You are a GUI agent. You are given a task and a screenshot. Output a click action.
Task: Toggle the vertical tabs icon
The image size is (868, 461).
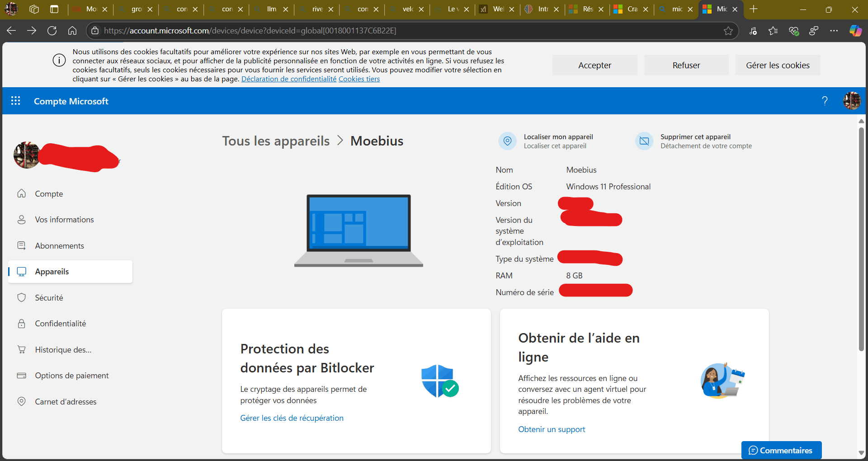coord(54,9)
